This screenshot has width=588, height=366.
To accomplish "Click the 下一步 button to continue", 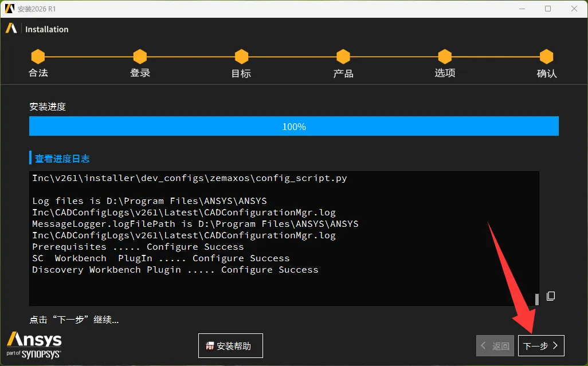I will 541,345.
